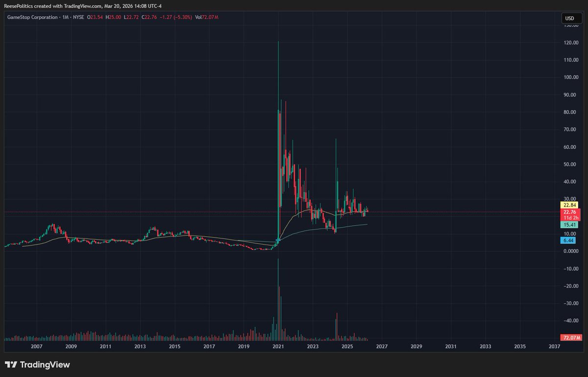Viewport: 588px width, 377px height.
Task: Click the 2019 year on time axis
Action: point(244,347)
